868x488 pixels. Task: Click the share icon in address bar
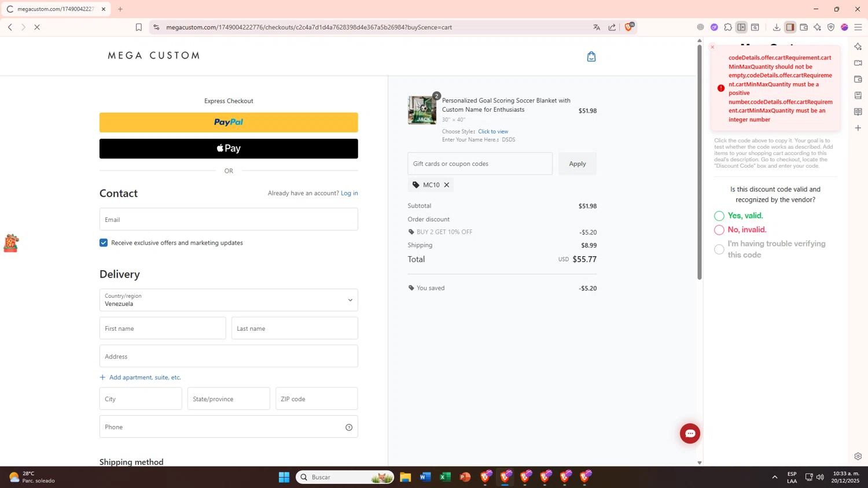[612, 27]
